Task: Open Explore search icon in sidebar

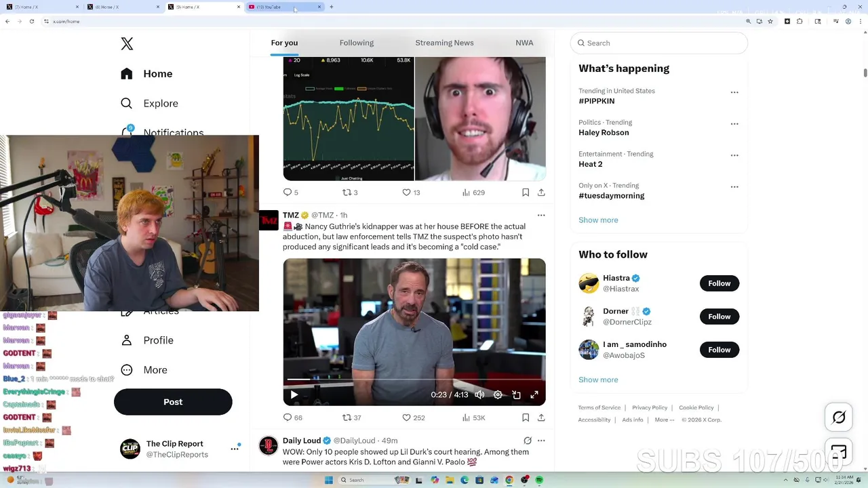Action: click(127, 104)
